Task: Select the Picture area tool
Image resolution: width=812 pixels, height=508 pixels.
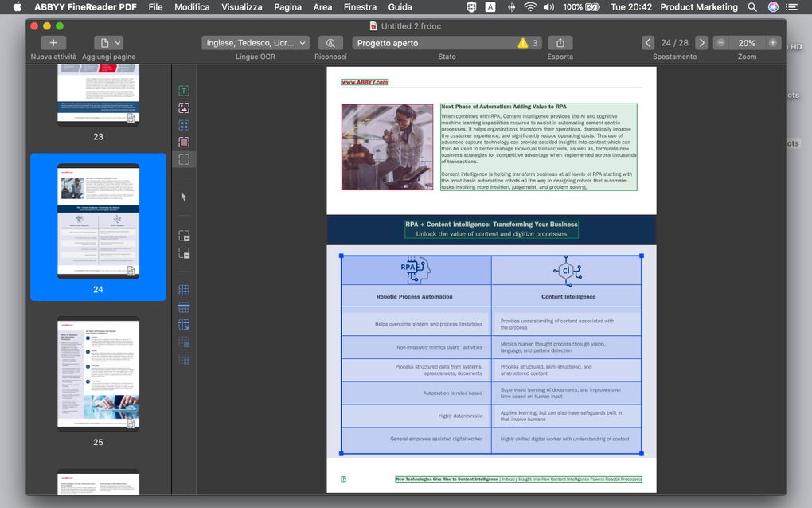Action: (x=184, y=108)
